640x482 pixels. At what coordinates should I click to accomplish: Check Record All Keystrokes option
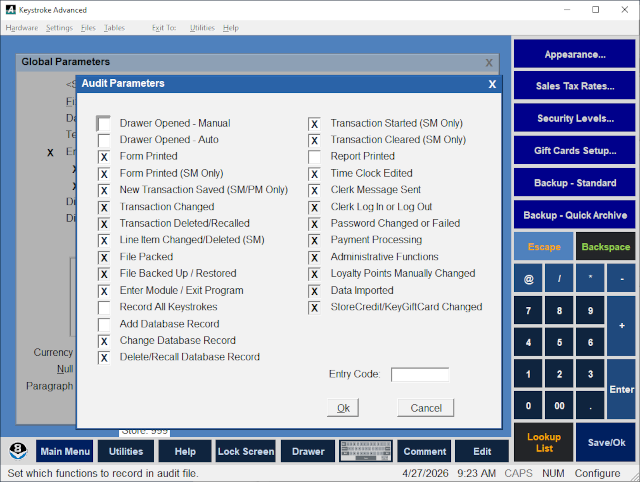tap(104, 307)
